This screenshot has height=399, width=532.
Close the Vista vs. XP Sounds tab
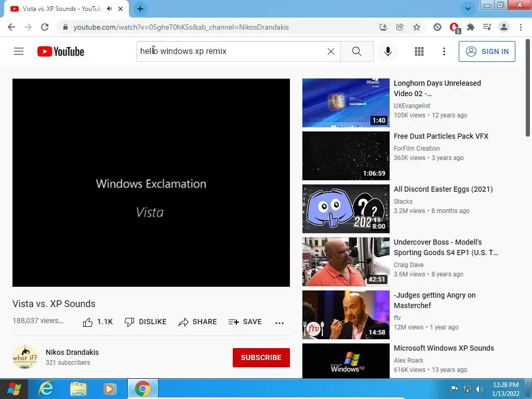[121, 9]
